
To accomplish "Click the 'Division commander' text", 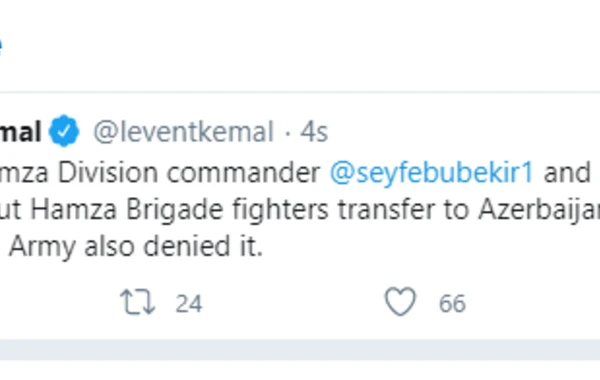I will (x=189, y=173).
